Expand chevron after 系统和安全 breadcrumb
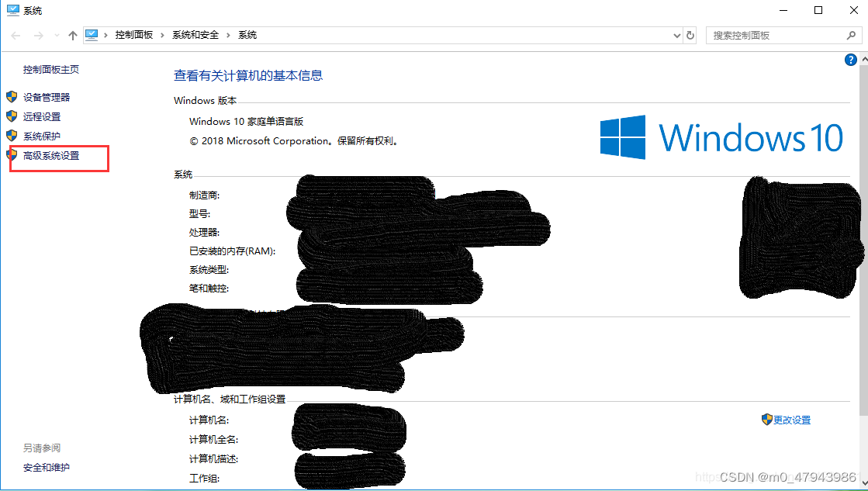Viewport: 868px width, 491px height. coord(228,35)
